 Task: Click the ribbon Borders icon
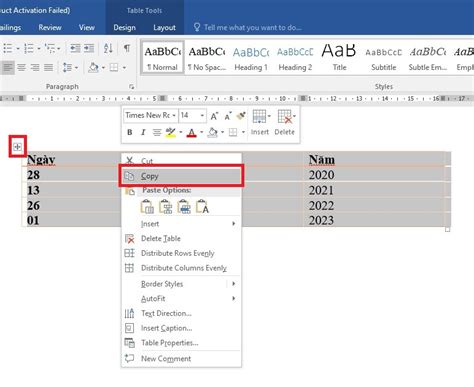(114, 68)
